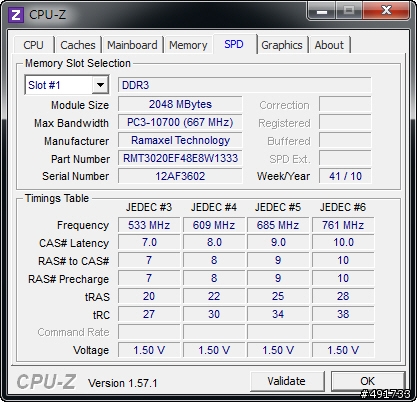Click the tRAS value 20

point(149,296)
